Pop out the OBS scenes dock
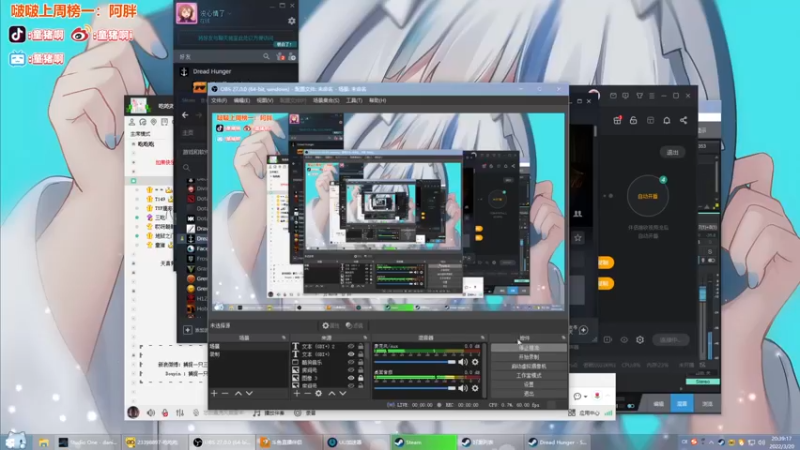This screenshot has height=450, width=800. pos(284,338)
